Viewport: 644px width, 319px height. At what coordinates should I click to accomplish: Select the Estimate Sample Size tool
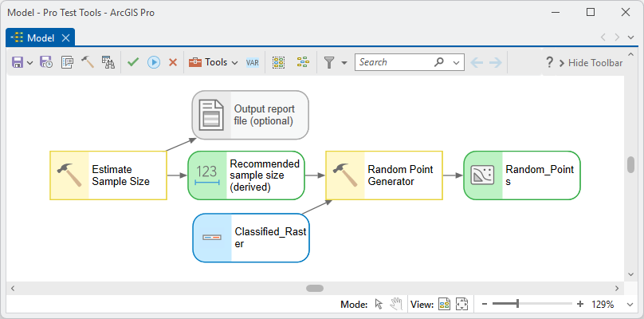(x=108, y=175)
